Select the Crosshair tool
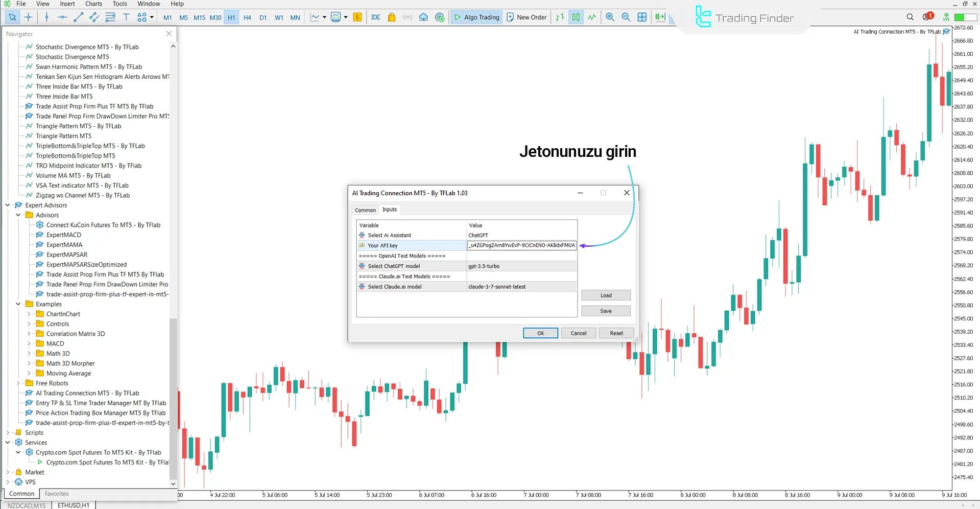980x509 pixels. (x=29, y=17)
